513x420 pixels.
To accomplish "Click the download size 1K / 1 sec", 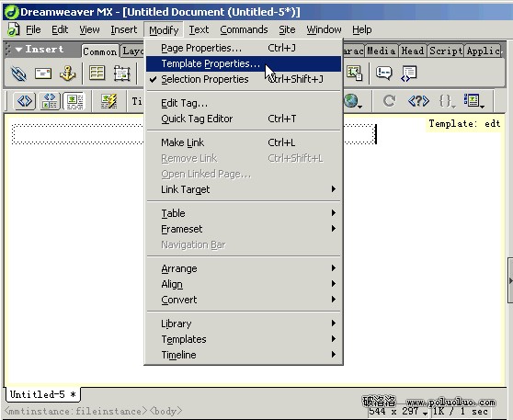I will click(461, 411).
